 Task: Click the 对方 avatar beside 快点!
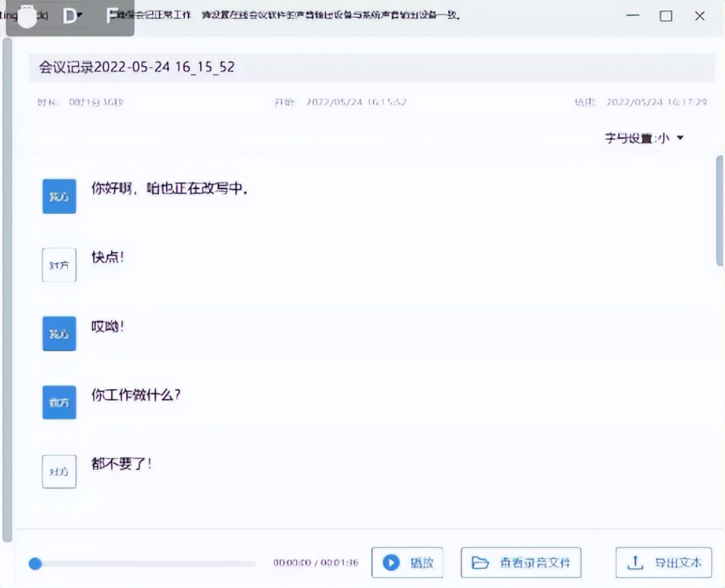59,265
